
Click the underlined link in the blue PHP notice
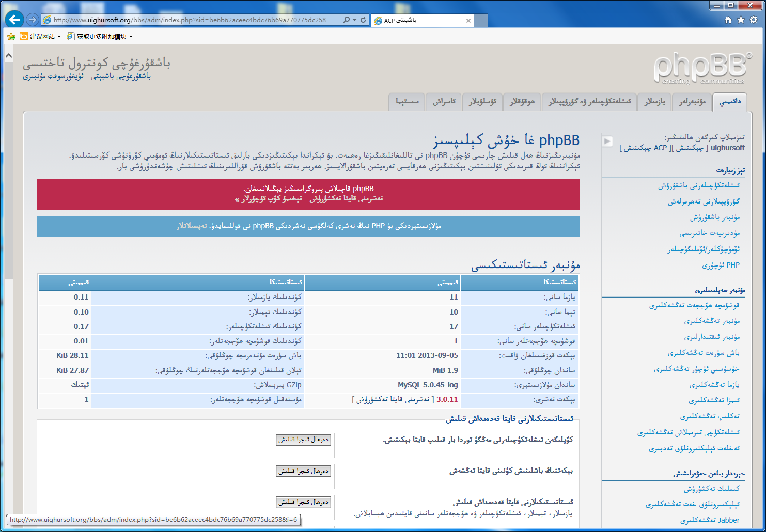[x=192, y=226]
